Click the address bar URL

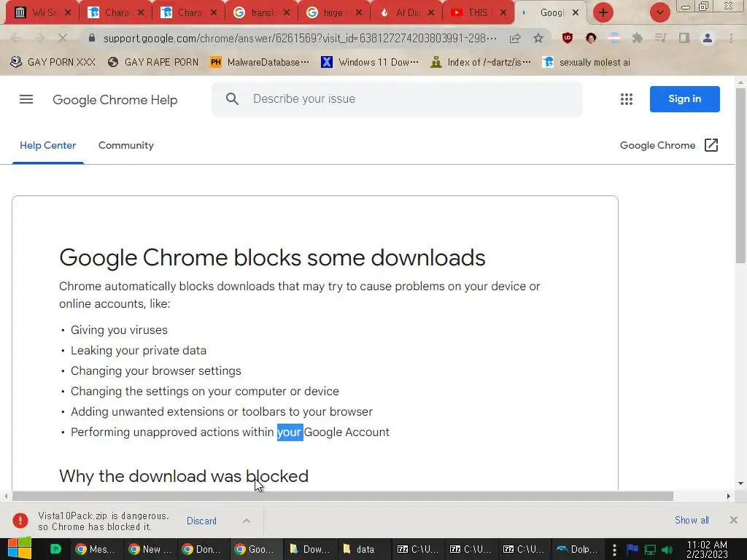pos(300,38)
